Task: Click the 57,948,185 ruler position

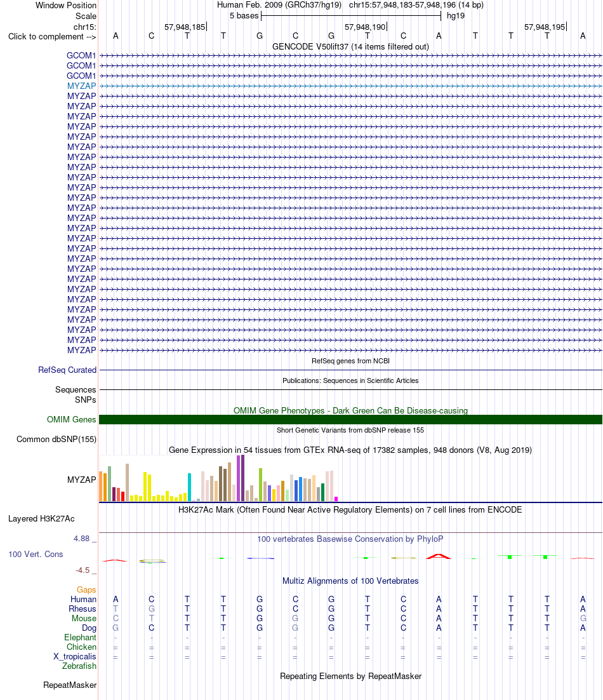Action: [185, 27]
